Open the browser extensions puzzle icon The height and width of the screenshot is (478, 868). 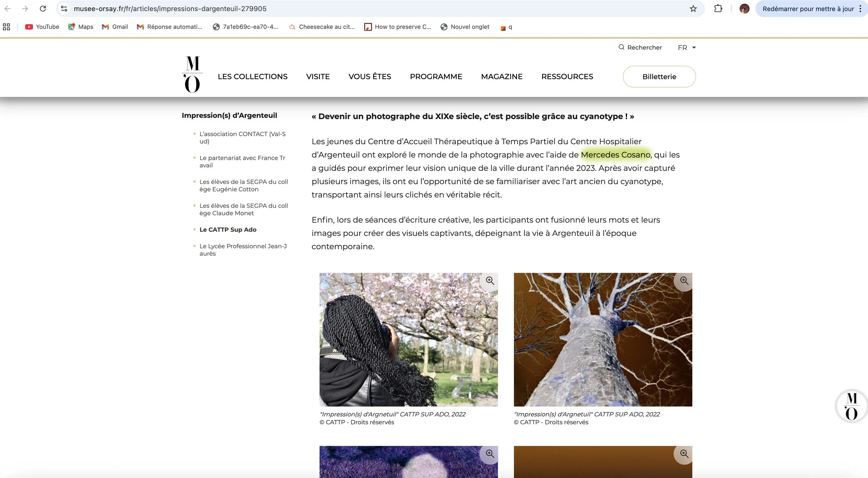tap(718, 9)
